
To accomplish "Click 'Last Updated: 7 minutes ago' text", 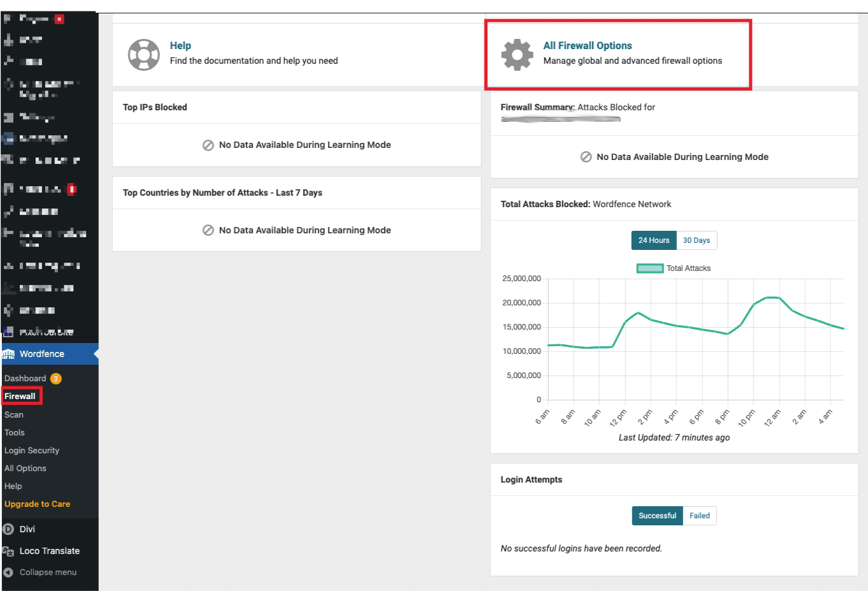I will (x=674, y=437).
